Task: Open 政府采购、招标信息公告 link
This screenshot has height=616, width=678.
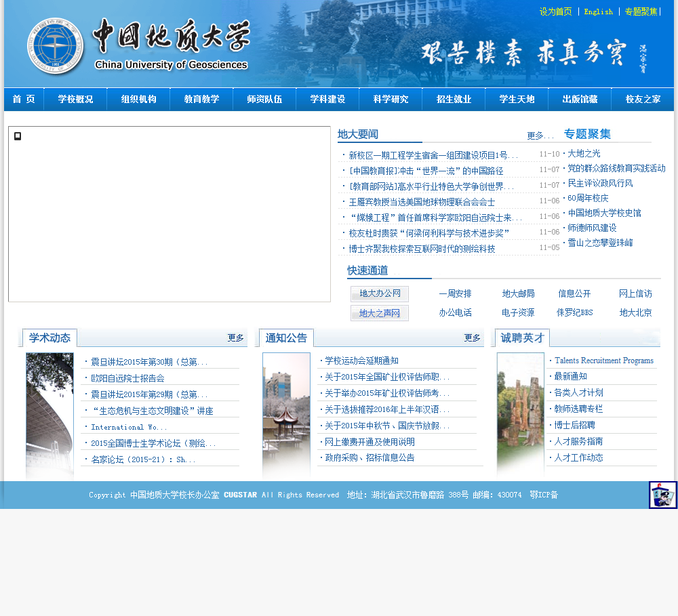Action: click(x=370, y=458)
